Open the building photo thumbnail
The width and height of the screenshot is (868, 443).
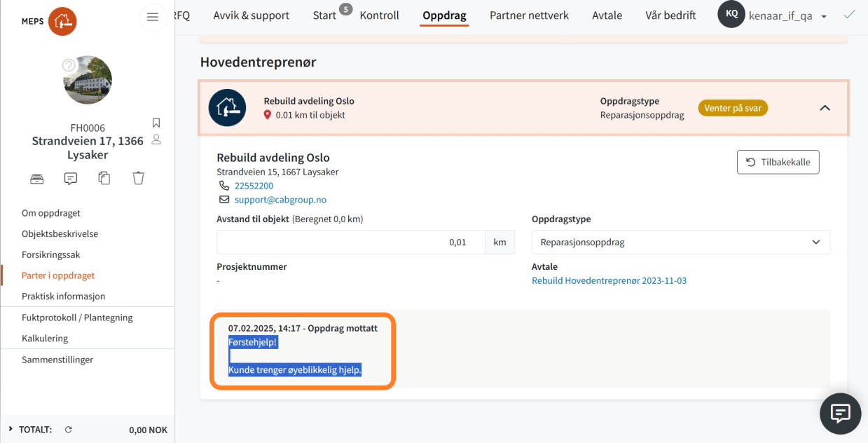tap(88, 80)
